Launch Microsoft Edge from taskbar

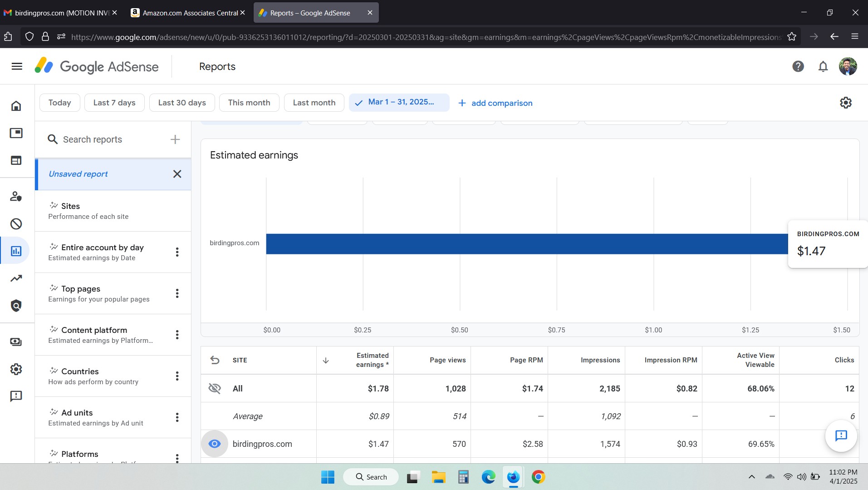[x=488, y=477]
